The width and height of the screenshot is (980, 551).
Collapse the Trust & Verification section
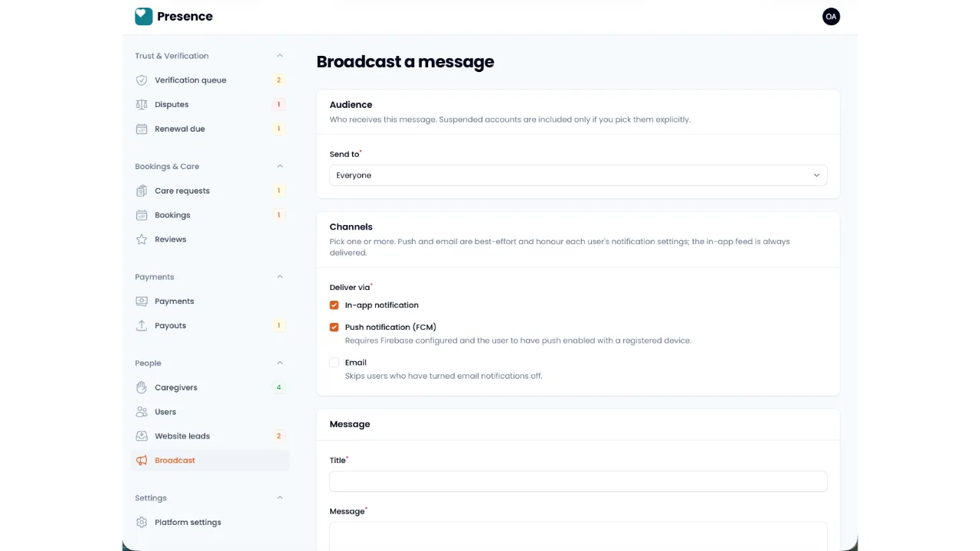(279, 56)
